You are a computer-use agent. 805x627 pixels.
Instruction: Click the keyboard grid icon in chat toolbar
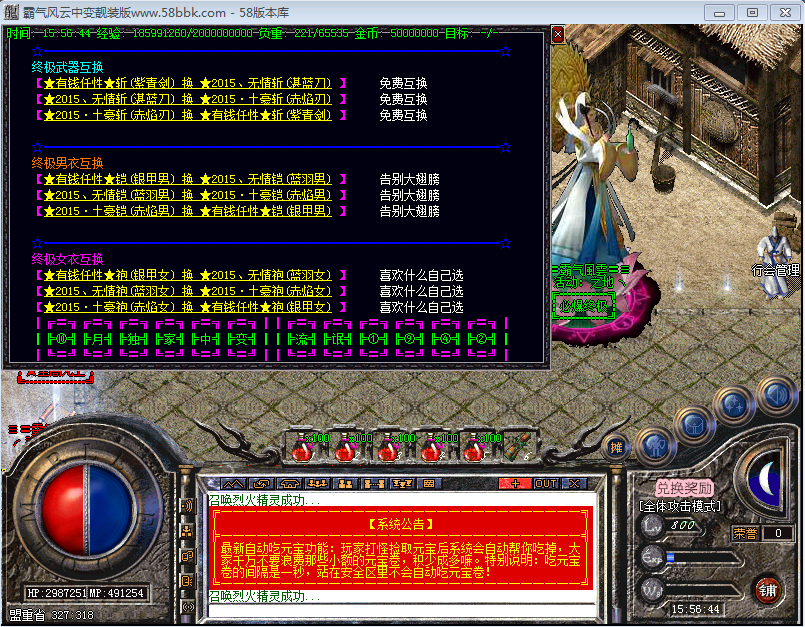(429, 483)
